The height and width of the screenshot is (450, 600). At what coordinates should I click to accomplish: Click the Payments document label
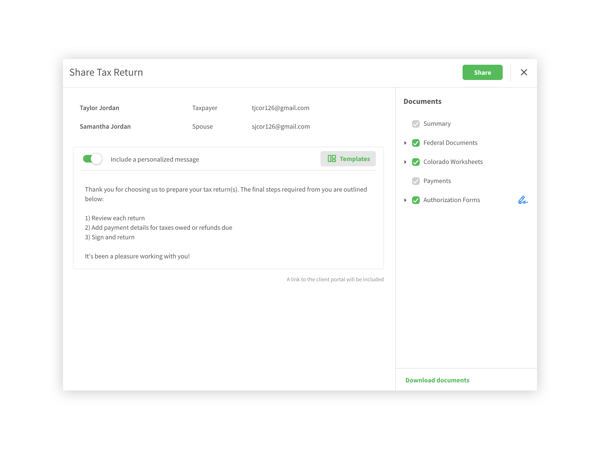pos(437,181)
